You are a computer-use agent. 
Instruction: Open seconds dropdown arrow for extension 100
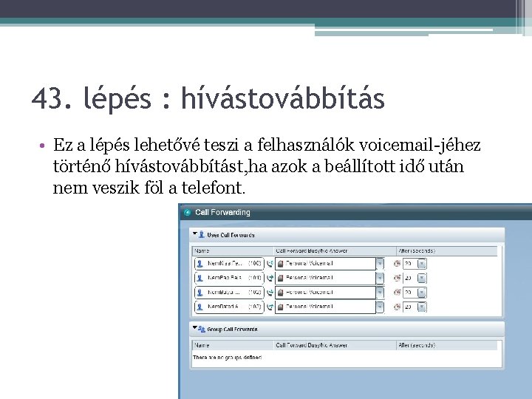point(422,264)
